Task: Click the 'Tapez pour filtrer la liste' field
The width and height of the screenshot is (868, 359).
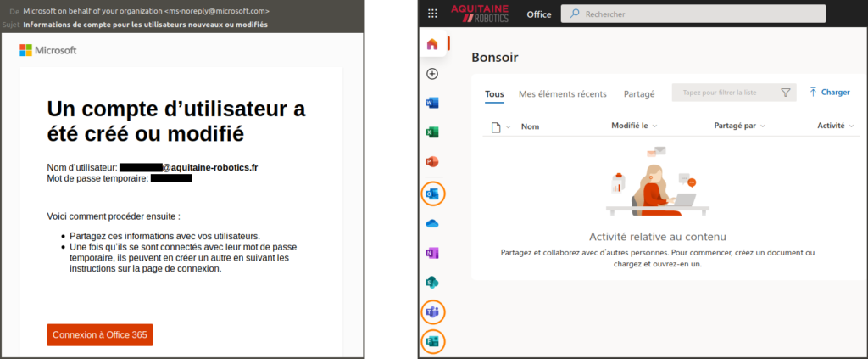Action: [734, 93]
